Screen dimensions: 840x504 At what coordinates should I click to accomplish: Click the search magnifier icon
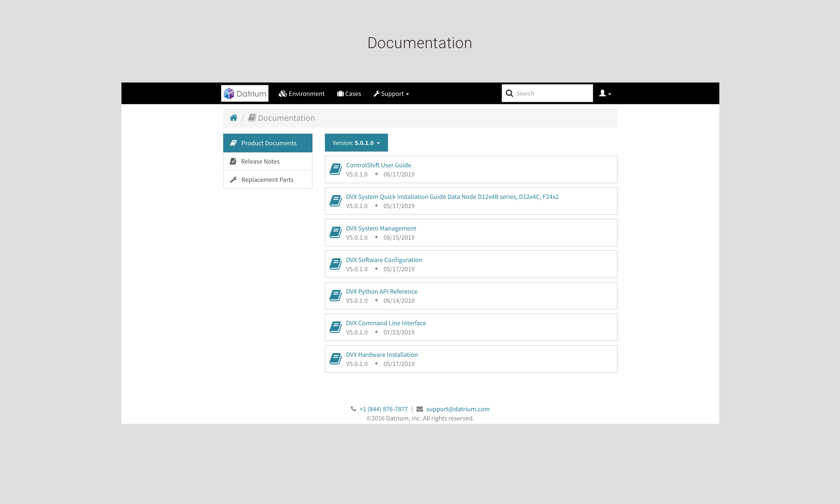pos(509,94)
